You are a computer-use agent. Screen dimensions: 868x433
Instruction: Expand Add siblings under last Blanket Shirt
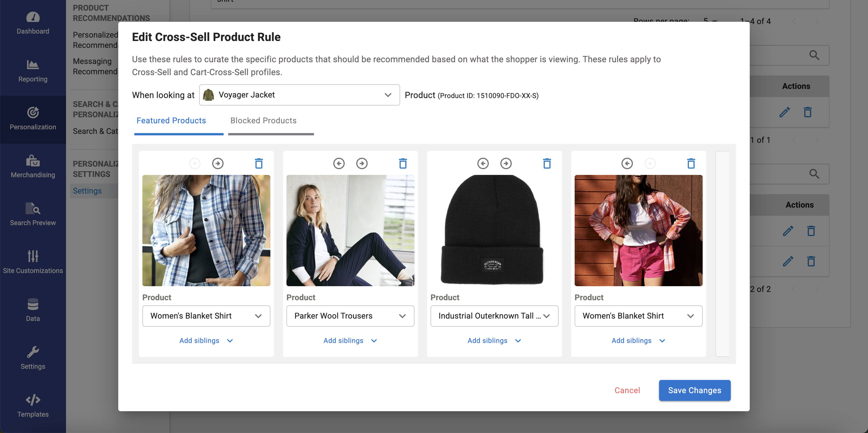638,341
